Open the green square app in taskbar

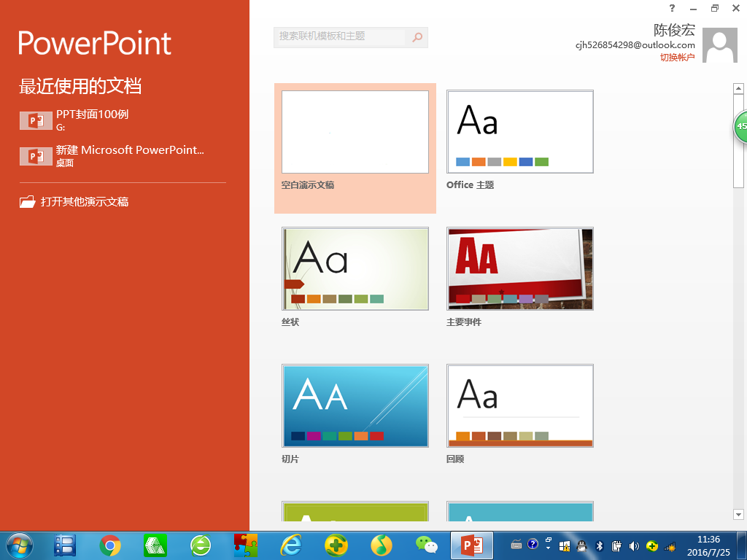point(155,545)
